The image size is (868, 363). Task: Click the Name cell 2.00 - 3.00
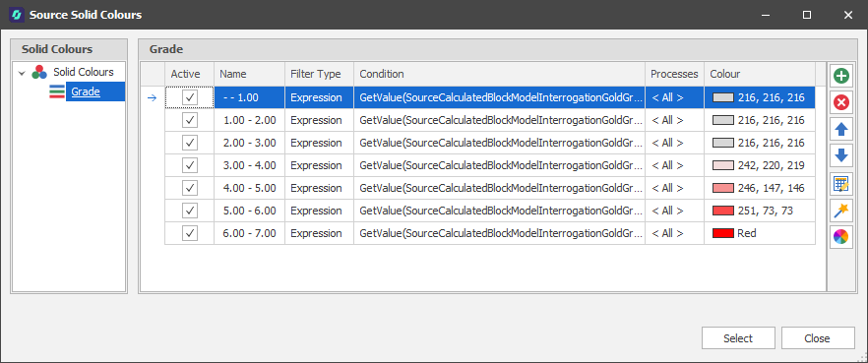click(249, 143)
